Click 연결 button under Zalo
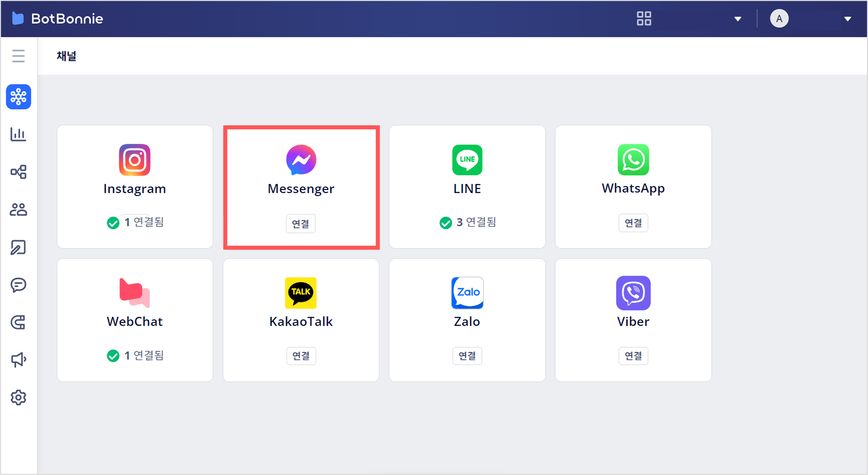Screen dimensions: 868x475 point(467,356)
